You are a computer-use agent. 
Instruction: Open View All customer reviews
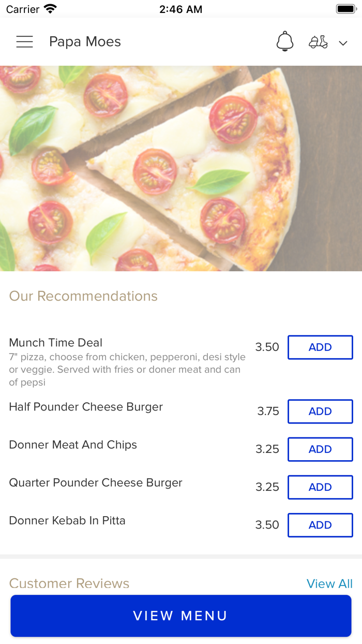(329, 583)
